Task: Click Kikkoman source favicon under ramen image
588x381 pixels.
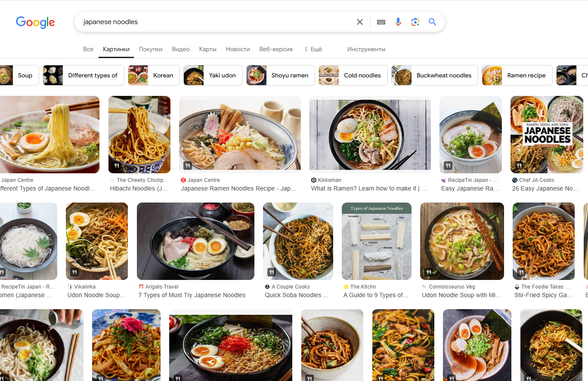Action: 314,180
